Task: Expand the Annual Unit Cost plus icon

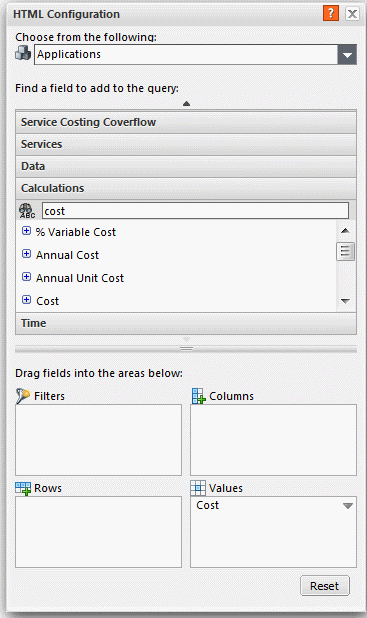Action: (x=26, y=277)
